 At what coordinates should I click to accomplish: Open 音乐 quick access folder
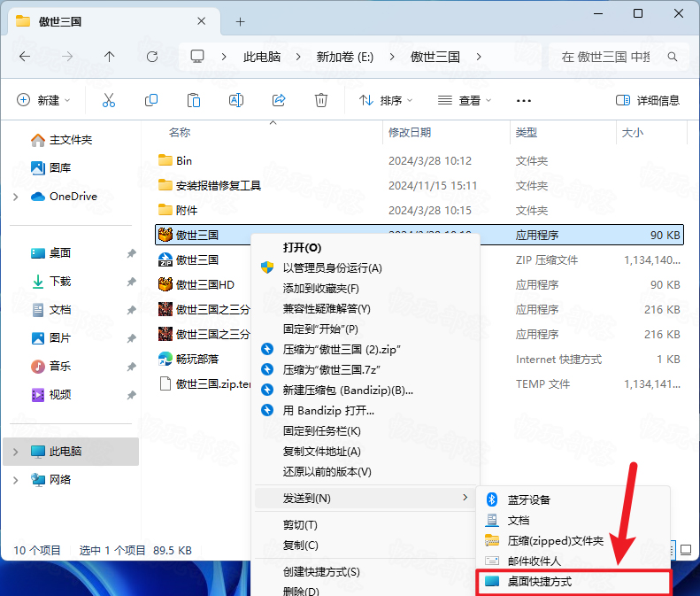(51, 367)
